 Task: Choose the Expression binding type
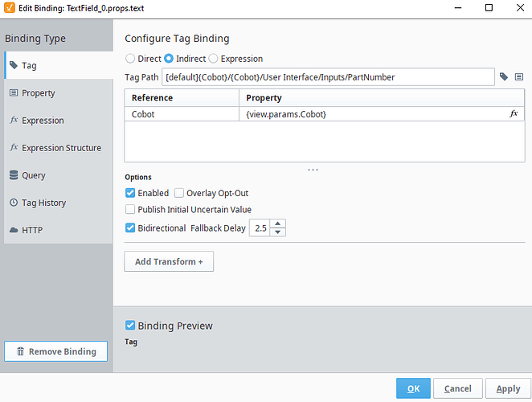pyautogui.click(x=43, y=121)
